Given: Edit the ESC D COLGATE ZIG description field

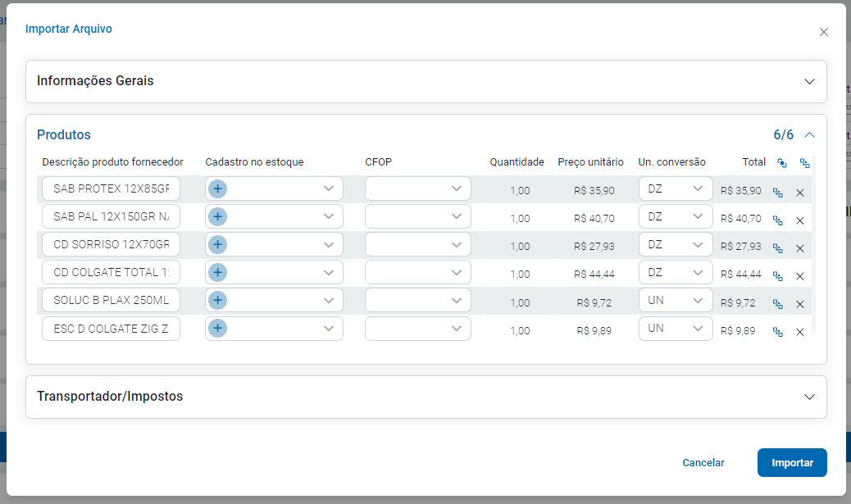Looking at the screenshot, I should coord(111,328).
